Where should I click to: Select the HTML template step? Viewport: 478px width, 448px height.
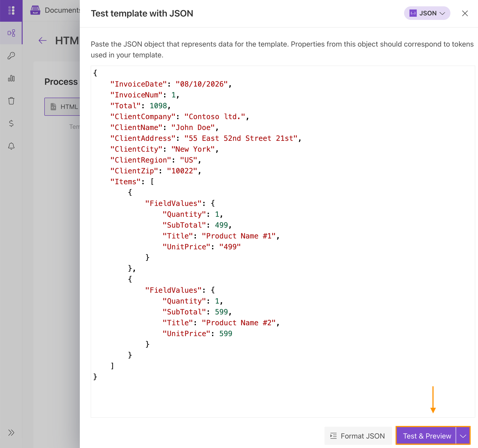pos(62,106)
